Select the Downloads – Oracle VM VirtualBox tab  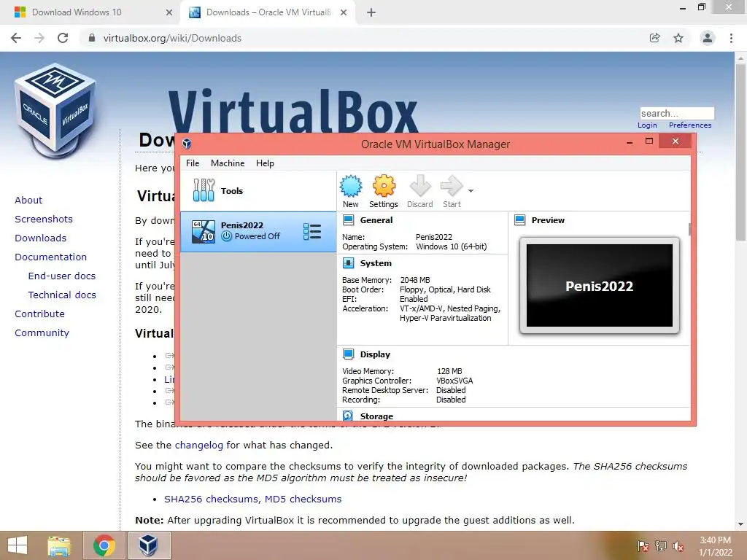[267, 12]
